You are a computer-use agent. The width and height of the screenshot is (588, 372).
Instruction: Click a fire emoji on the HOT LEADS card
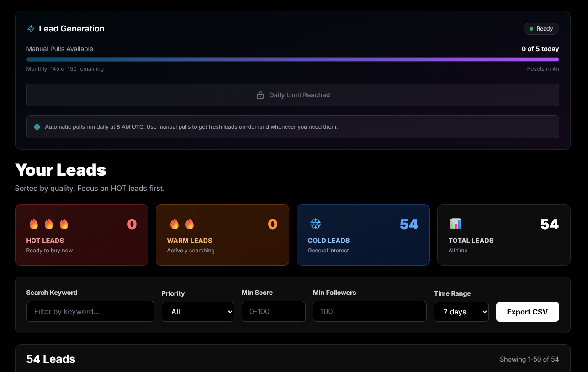tap(33, 224)
